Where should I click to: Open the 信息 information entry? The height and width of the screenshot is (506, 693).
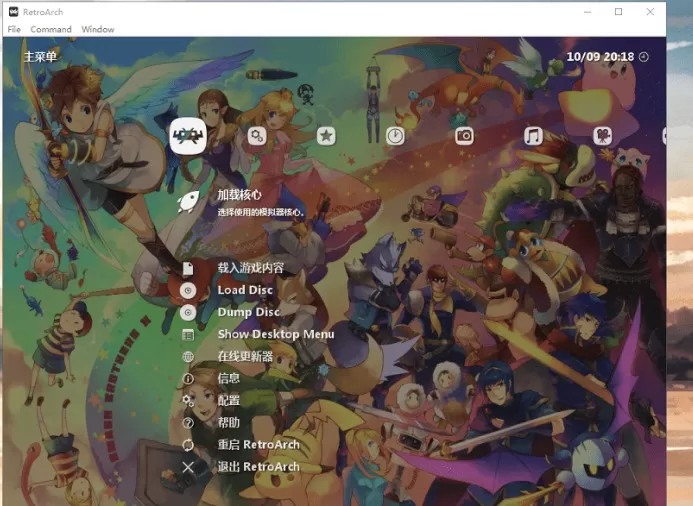tap(229, 378)
